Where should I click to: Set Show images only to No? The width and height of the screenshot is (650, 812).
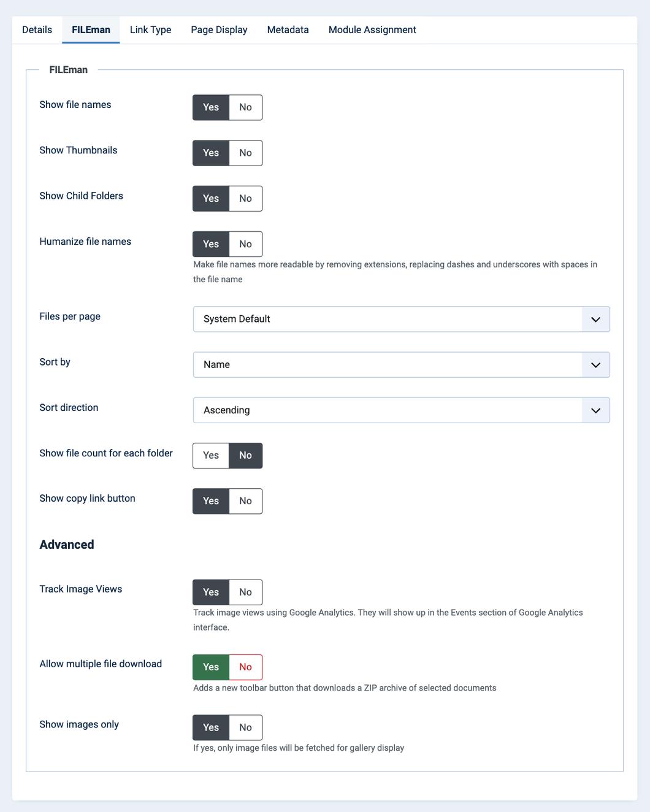click(x=246, y=727)
